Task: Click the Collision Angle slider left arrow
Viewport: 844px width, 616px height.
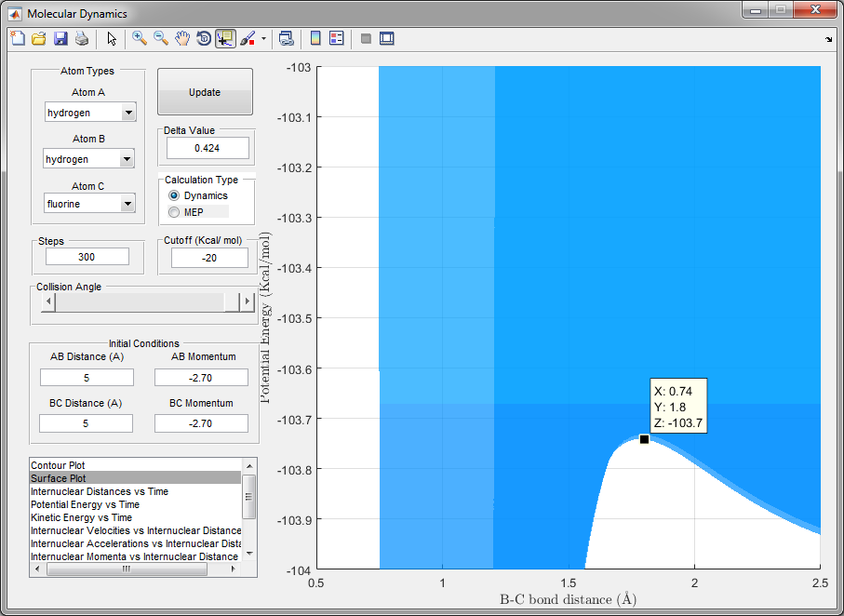Action: (48, 301)
